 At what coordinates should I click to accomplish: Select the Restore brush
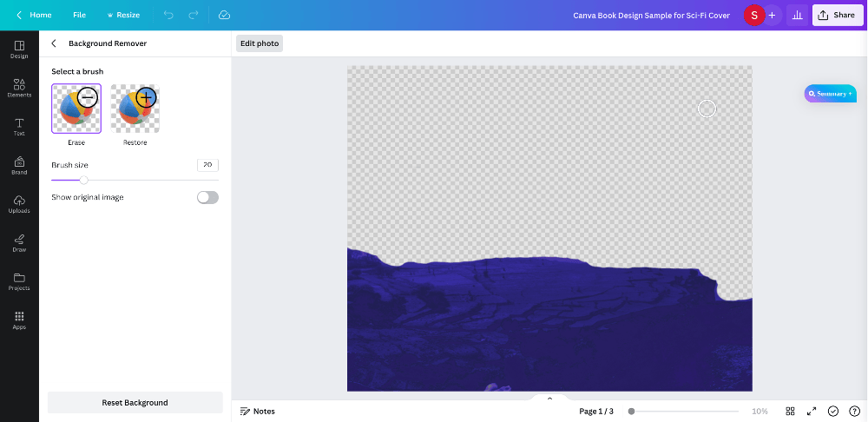(135, 109)
